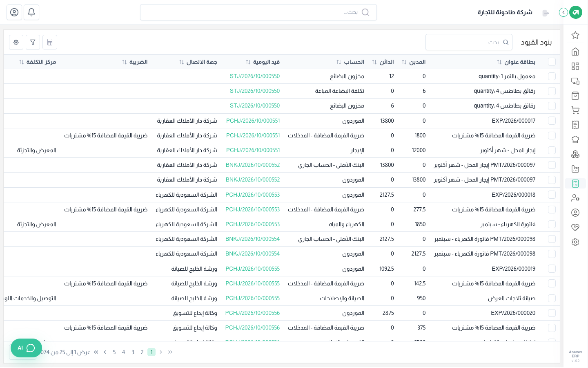This screenshot has height=368, width=588.
Task: Open the dashboard grid icon in sidebar
Action: (x=575, y=66)
